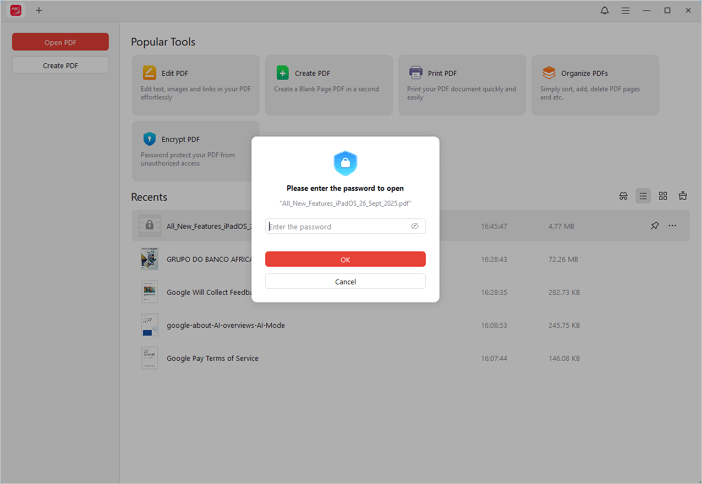This screenshot has height=484, width=702.
Task: Switch Recents to grid view
Action: click(x=663, y=196)
